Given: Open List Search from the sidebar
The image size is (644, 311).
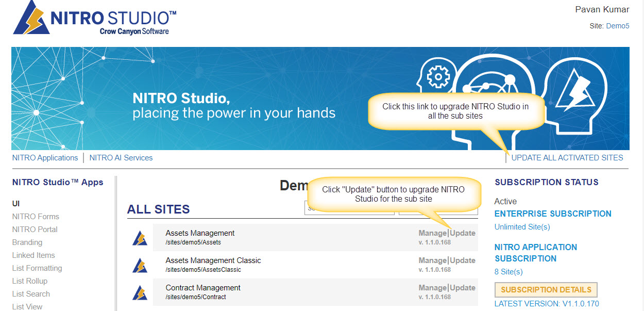Looking at the screenshot, I should coord(31,294).
